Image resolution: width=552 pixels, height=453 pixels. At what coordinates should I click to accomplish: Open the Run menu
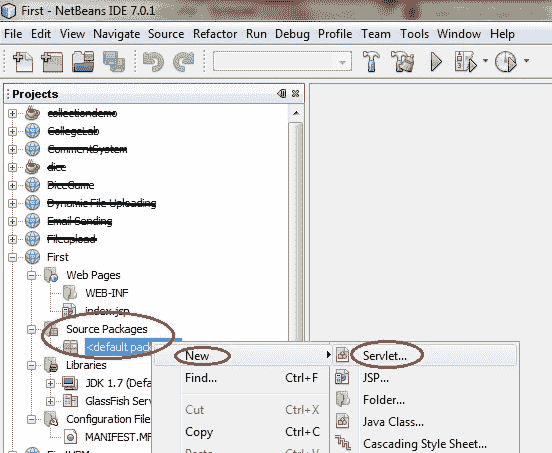point(256,34)
